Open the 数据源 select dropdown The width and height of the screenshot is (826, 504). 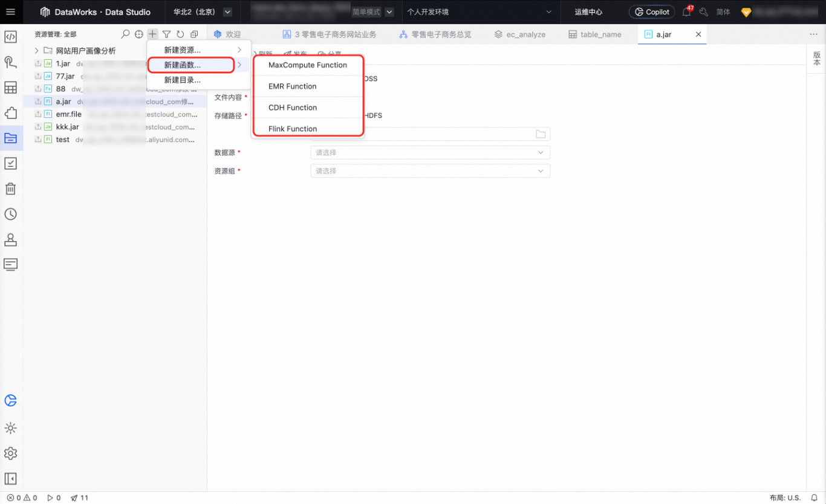click(430, 153)
